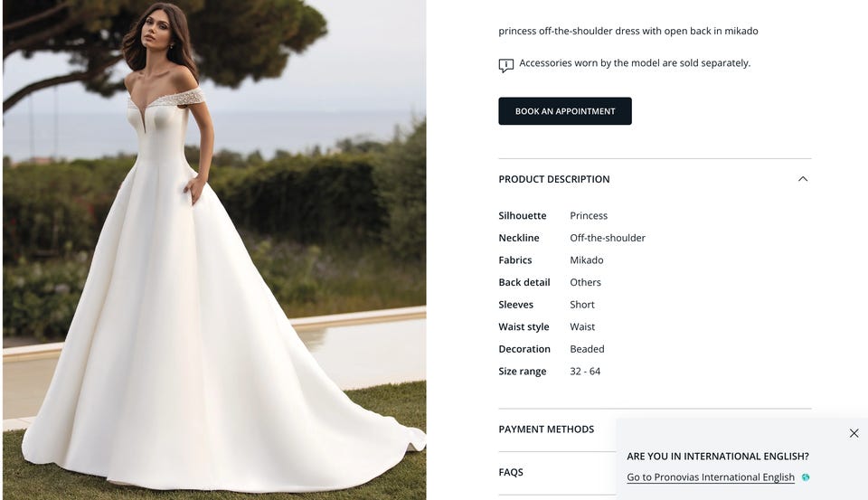Viewport: 868px width, 500px height.
Task: Open the wedding dress product photo
Action: tap(214, 250)
